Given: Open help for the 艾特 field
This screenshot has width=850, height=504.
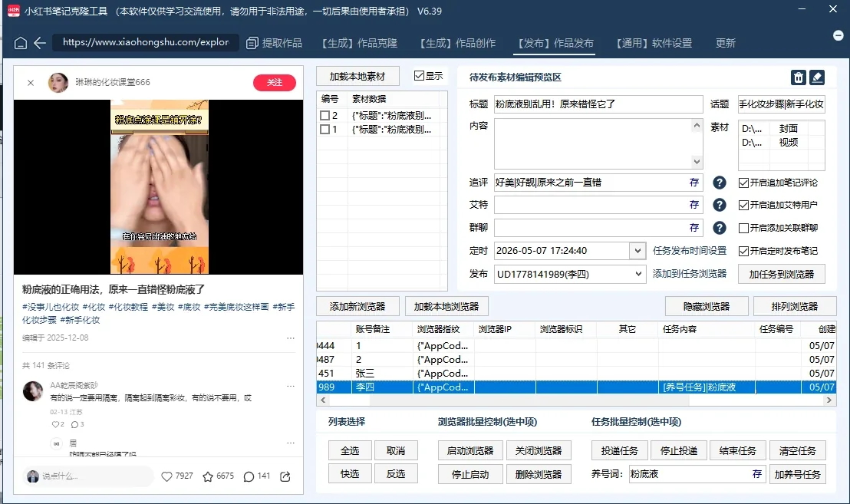Looking at the screenshot, I should [x=720, y=205].
